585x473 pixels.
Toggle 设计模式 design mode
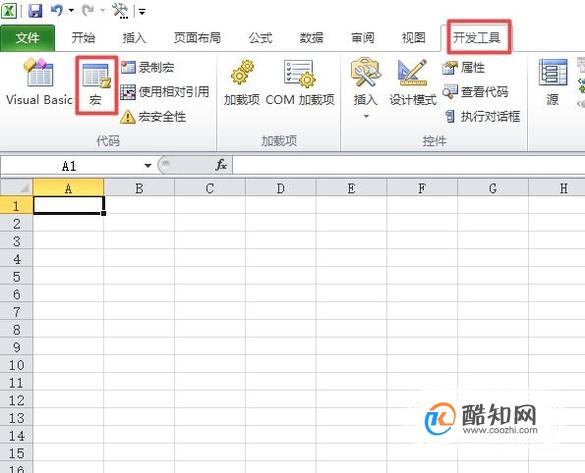tap(413, 83)
